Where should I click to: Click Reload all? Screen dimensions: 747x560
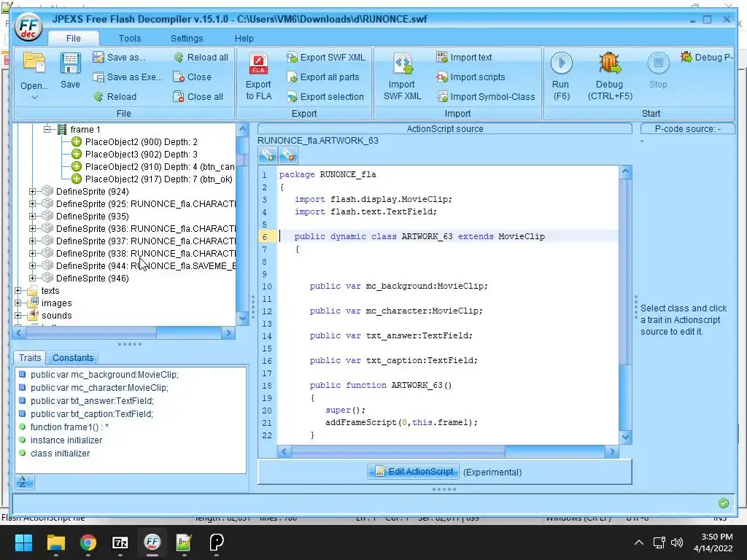tap(201, 58)
